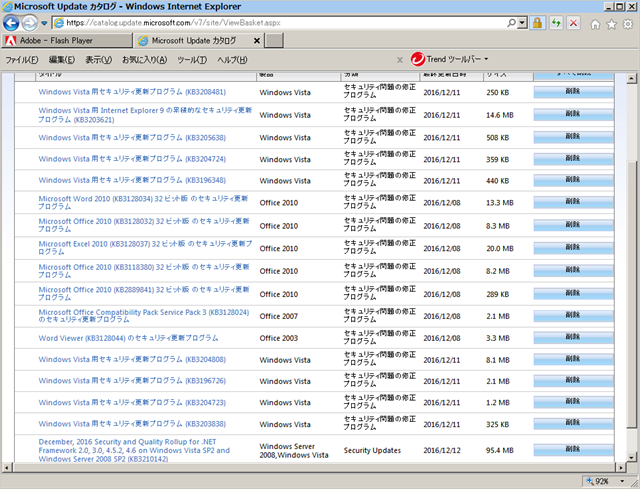The image size is (640, 489).
Task: Click the horizontal scrollbar left arrow
Action: pos(7,467)
